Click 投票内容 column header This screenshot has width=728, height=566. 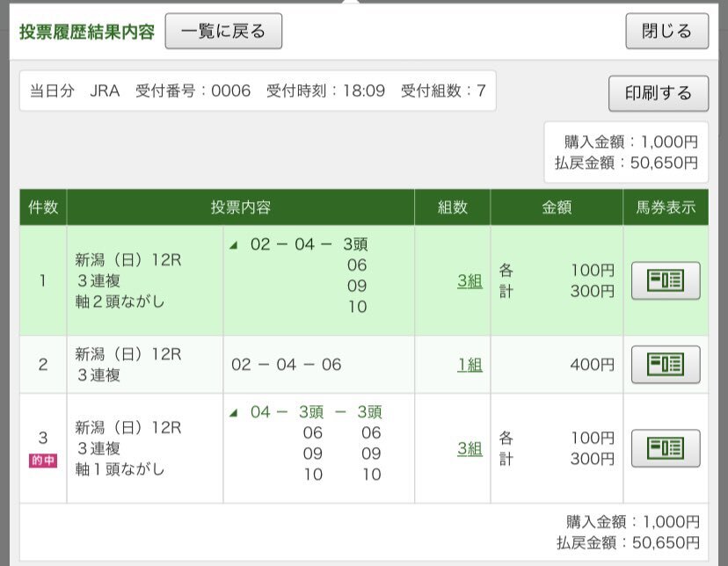click(x=241, y=207)
